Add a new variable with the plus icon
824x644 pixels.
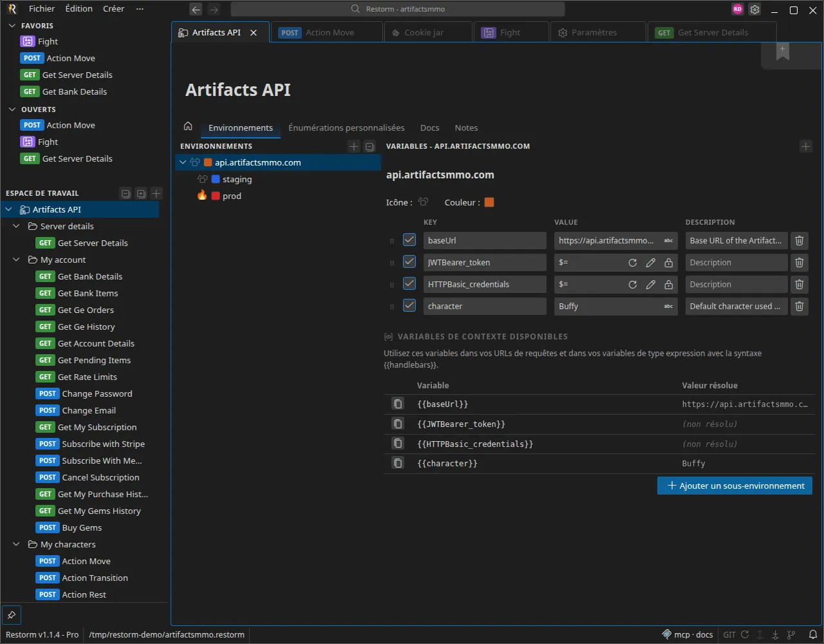(806, 146)
